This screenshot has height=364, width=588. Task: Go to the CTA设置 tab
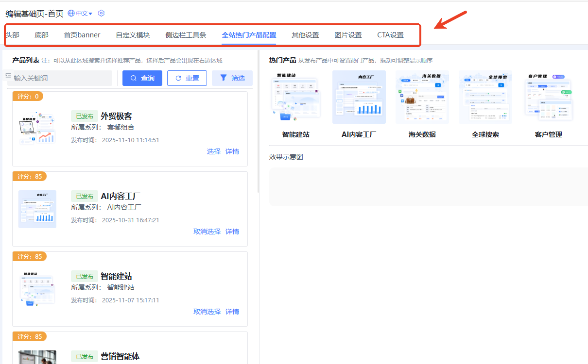pos(390,35)
